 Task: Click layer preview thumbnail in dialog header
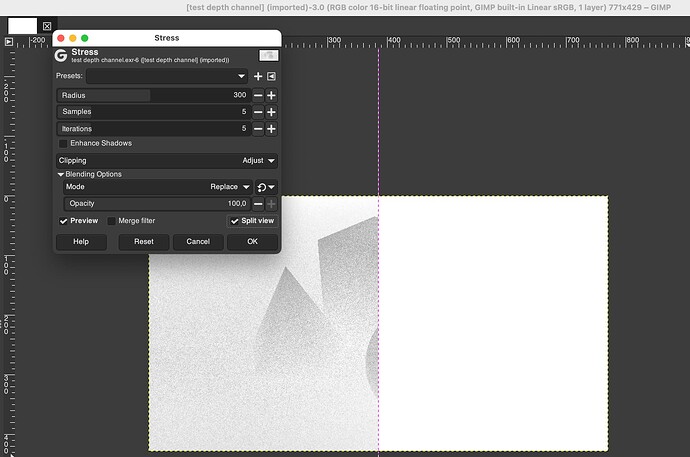click(268, 55)
